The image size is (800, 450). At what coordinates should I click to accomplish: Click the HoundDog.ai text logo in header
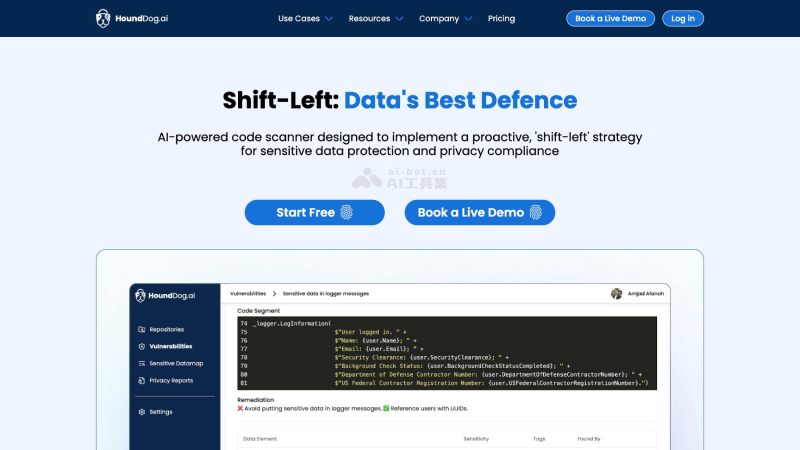pyautogui.click(x=141, y=18)
